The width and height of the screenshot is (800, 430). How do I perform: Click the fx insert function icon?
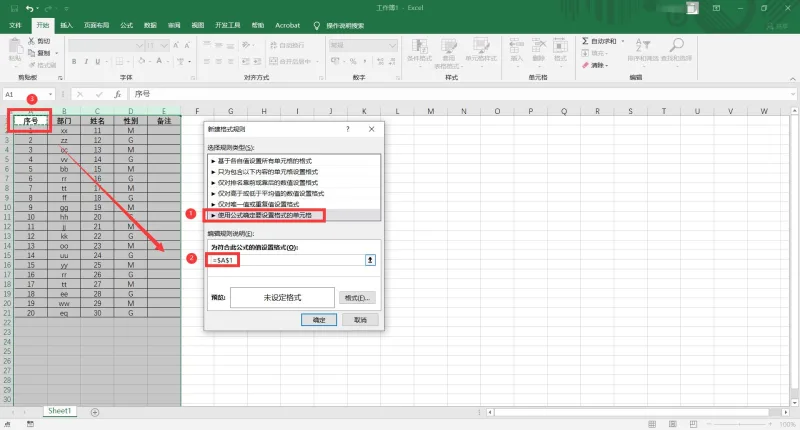click(117, 94)
